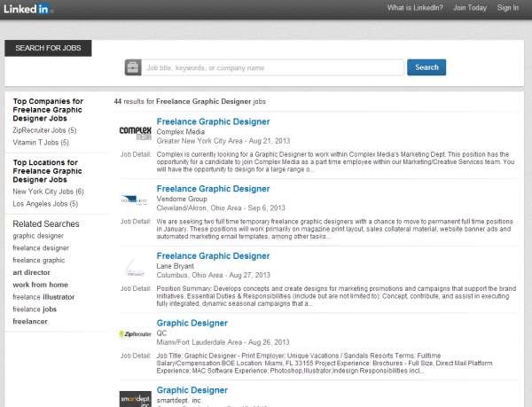This screenshot has width=532, height=407.
Task: Click the QC company name
Action: [x=161, y=333]
